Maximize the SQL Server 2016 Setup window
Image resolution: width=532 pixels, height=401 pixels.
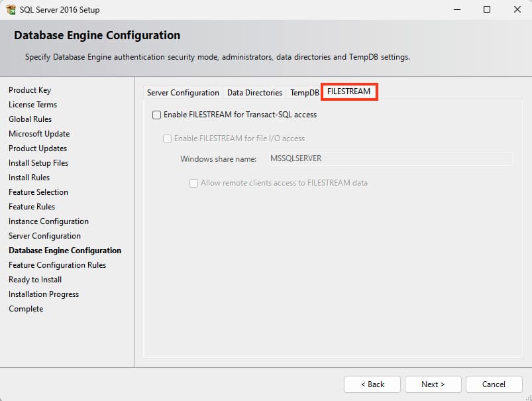pyautogui.click(x=487, y=10)
